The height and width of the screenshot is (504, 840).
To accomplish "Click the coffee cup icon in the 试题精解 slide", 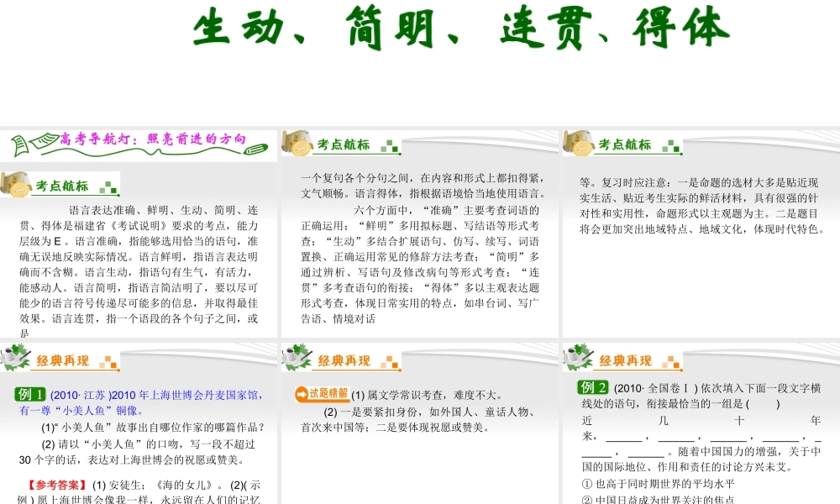I will pos(297,357).
